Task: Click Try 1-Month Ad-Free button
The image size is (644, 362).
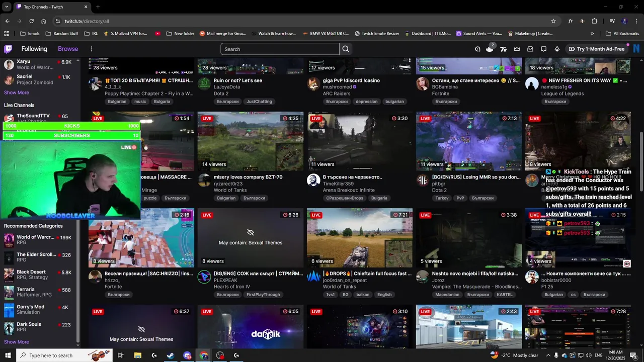Action: 597,49
